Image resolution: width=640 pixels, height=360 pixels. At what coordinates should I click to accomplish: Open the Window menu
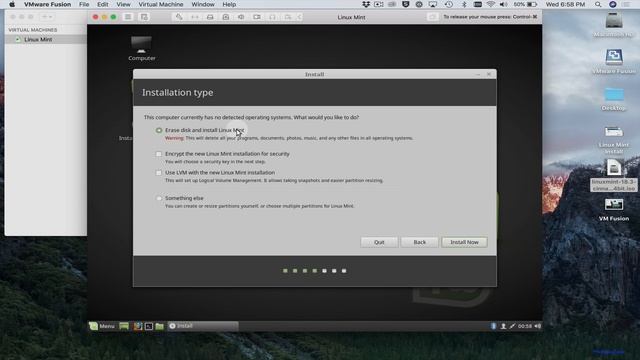point(203,4)
